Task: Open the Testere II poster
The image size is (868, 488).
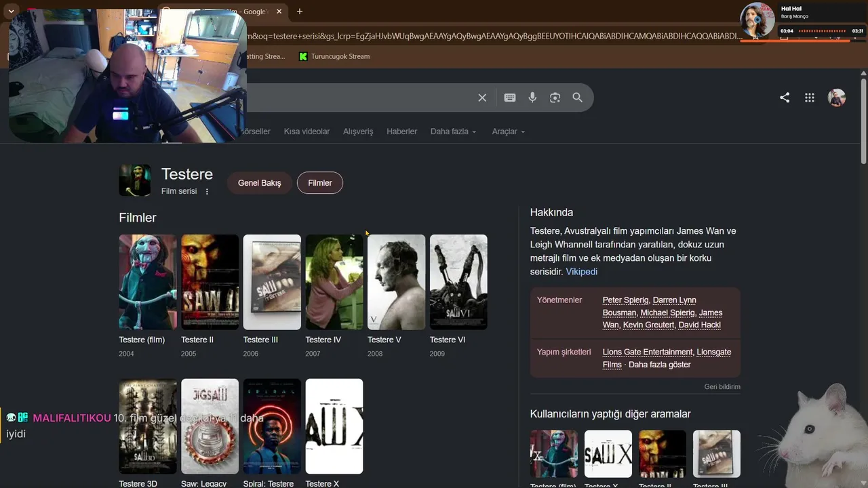Action: tap(210, 282)
